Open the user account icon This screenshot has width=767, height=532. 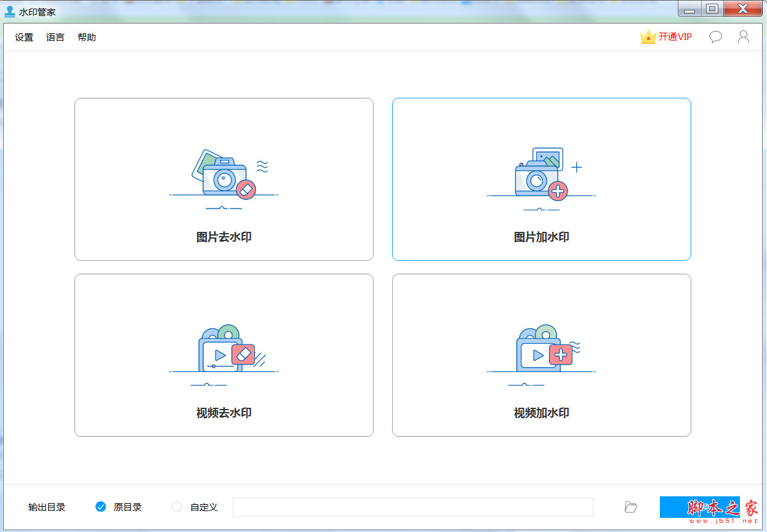(743, 37)
